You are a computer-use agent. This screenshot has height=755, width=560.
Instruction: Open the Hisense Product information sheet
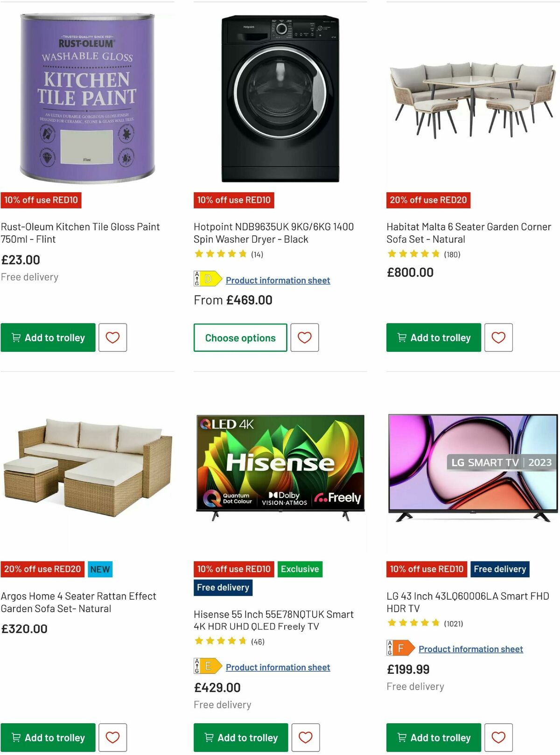(x=277, y=667)
